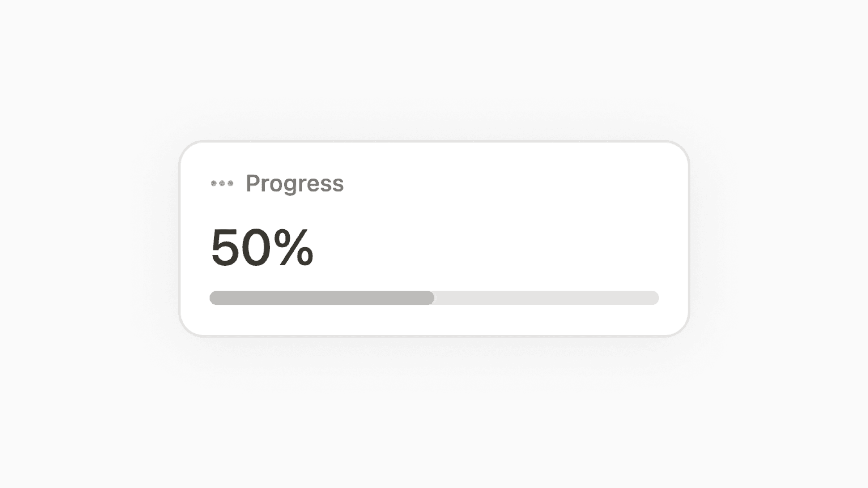This screenshot has width=868, height=488.
Task: Click the filled progress indicator
Action: (322, 298)
